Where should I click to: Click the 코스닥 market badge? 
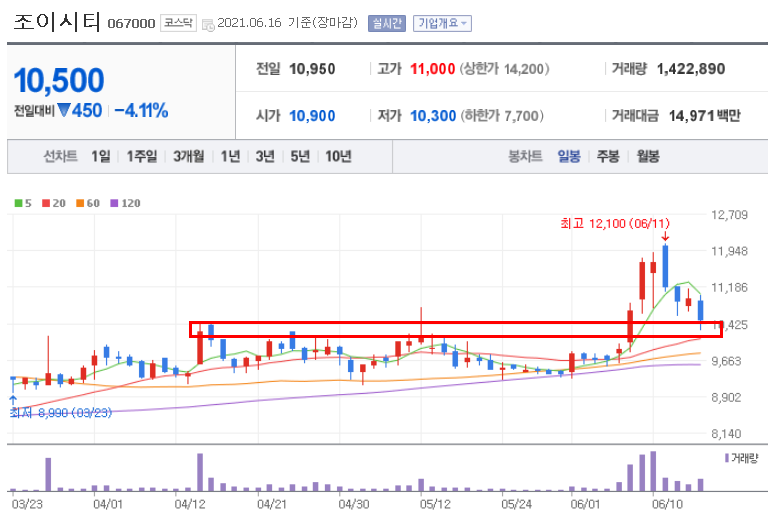pos(178,23)
